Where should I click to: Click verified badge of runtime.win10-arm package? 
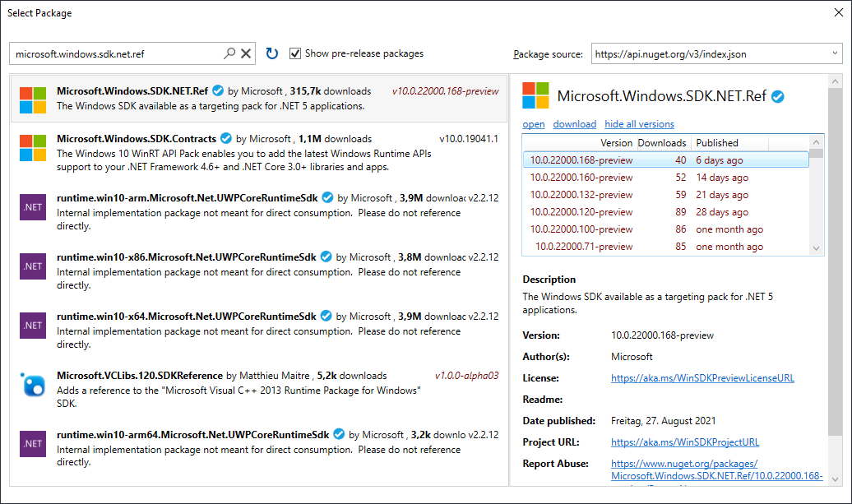(327, 197)
